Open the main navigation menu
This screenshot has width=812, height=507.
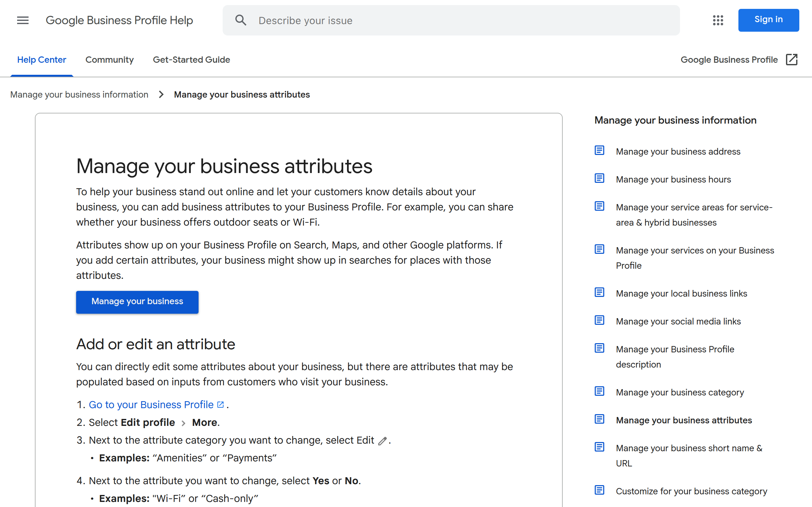coord(23,20)
